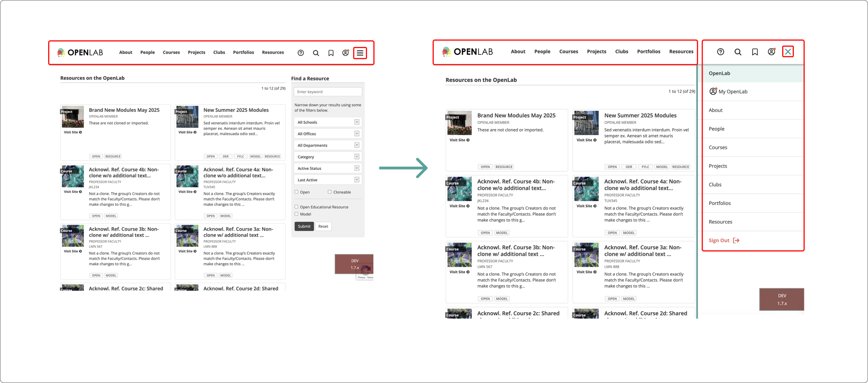
Task: Click the Sign Out arrow icon
Action: point(736,240)
